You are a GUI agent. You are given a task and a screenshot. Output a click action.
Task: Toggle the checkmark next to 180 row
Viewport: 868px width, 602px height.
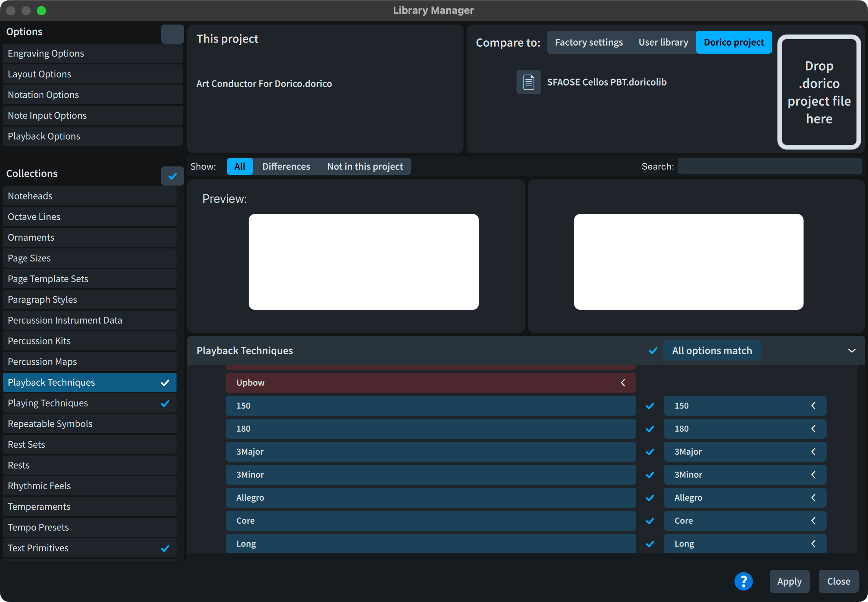tap(650, 429)
